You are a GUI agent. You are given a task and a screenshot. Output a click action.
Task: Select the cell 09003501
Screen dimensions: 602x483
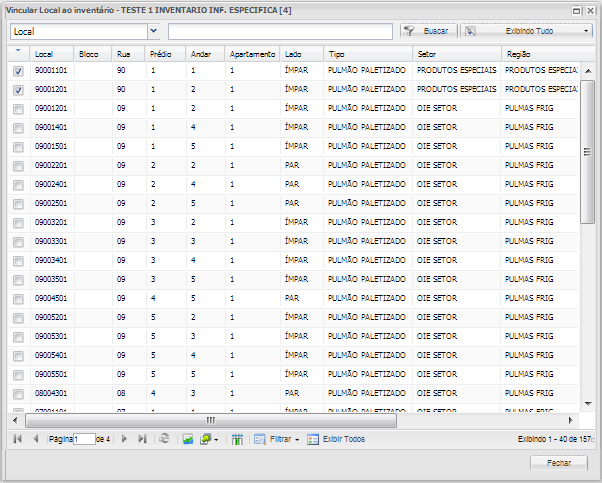[x=51, y=279]
